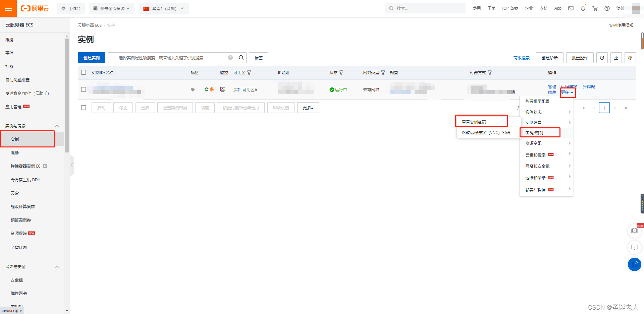Open the 华南1（深圳） region dropdown
644x314 pixels.
(164, 8)
